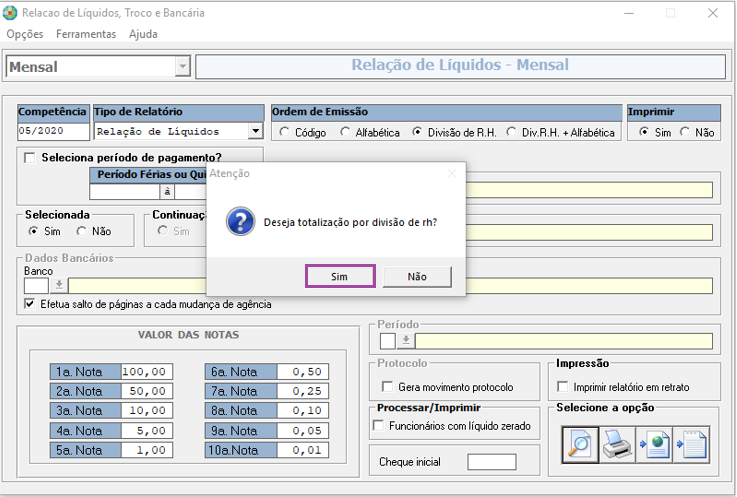Image resolution: width=737 pixels, height=497 pixels.
Task: Click the Período lookup arrow icon
Action: point(406,341)
